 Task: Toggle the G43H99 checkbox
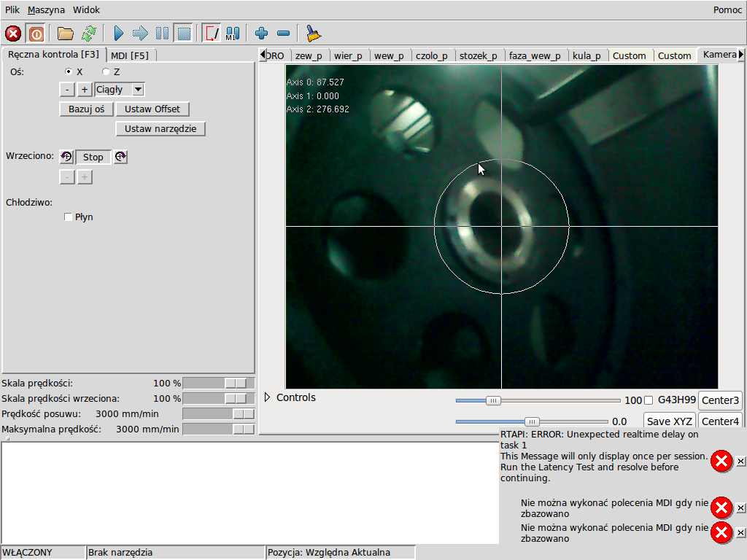coord(649,400)
